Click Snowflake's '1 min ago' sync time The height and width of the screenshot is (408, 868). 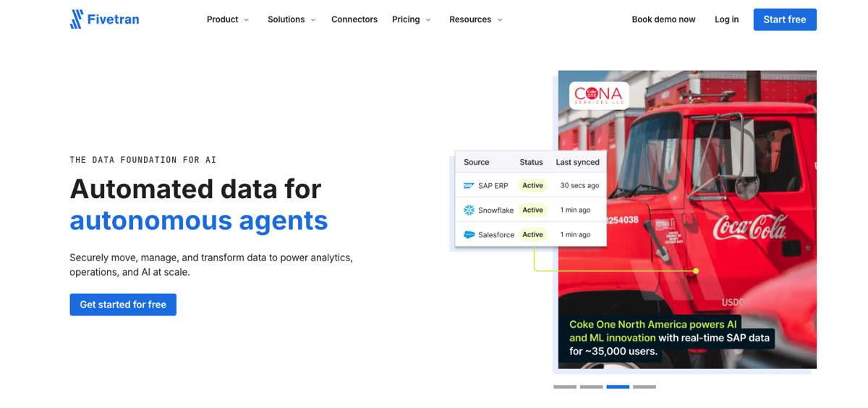point(575,211)
